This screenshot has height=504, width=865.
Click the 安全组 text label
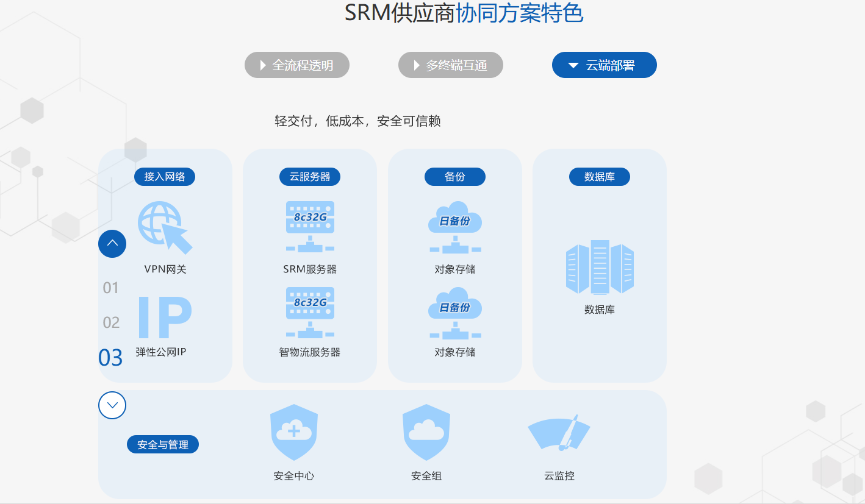pyautogui.click(x=426, y=476)
